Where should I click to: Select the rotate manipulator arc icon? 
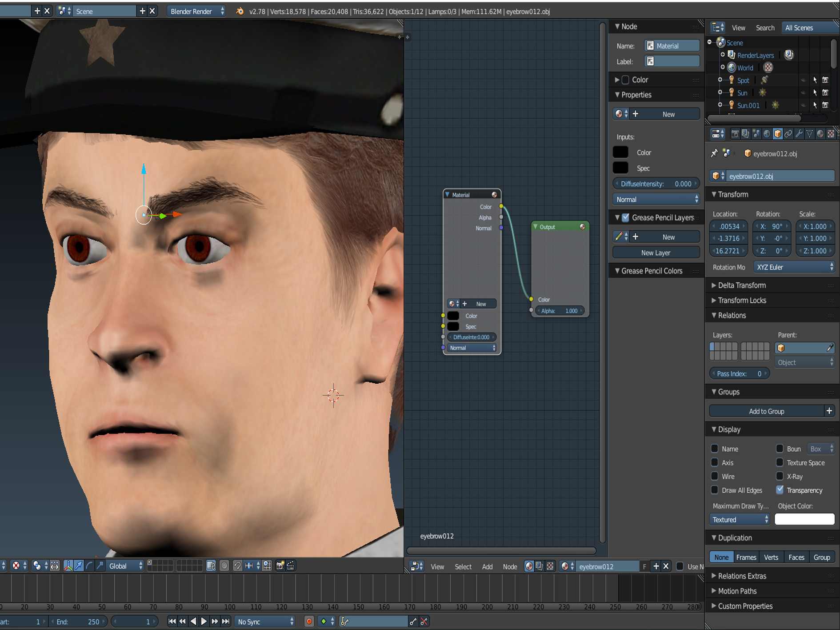coord(89,566)
